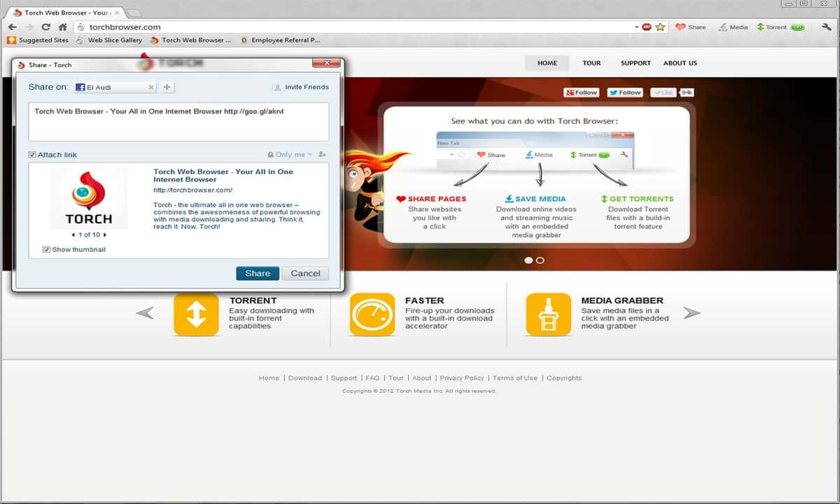This screenshot has height=504, width=840.
Task: Select the second carousel slide dot
Action: pyautogui.click(x=540, y=260)
